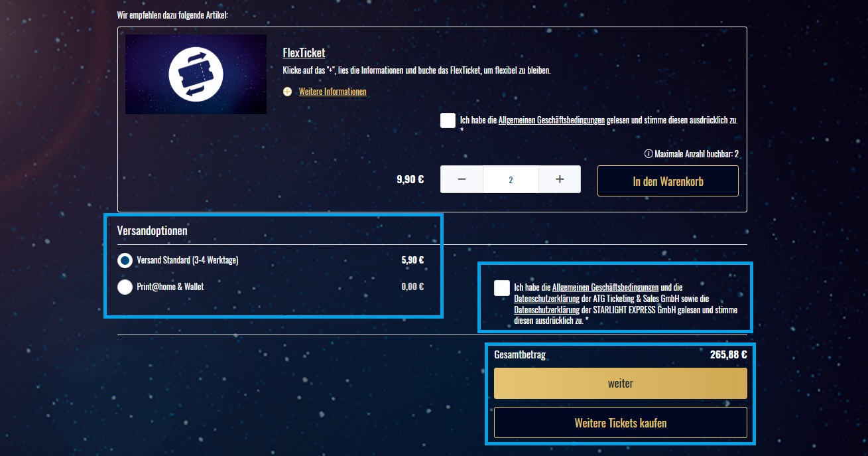Image resolution: width=868 pixels, height=456 pixels.
Task: Open the 'Weitere Informationen' link
Action: click(x=332, y=92)
